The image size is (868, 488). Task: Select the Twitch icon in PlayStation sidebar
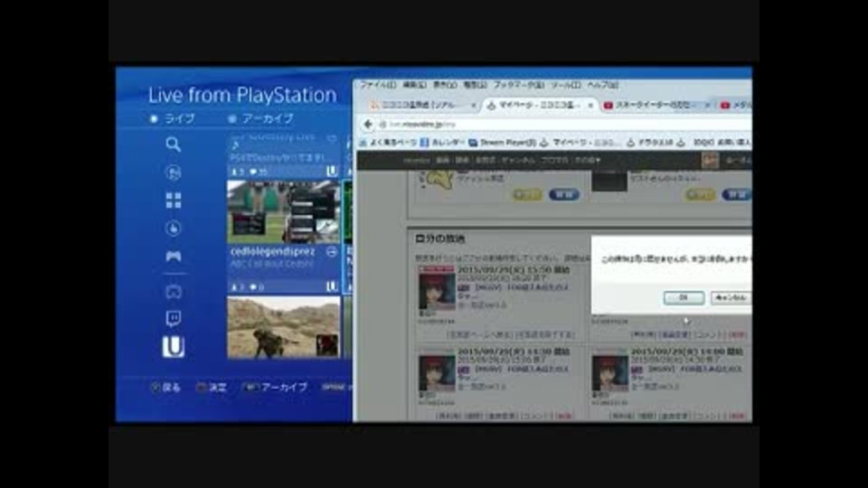pos(174,318)
